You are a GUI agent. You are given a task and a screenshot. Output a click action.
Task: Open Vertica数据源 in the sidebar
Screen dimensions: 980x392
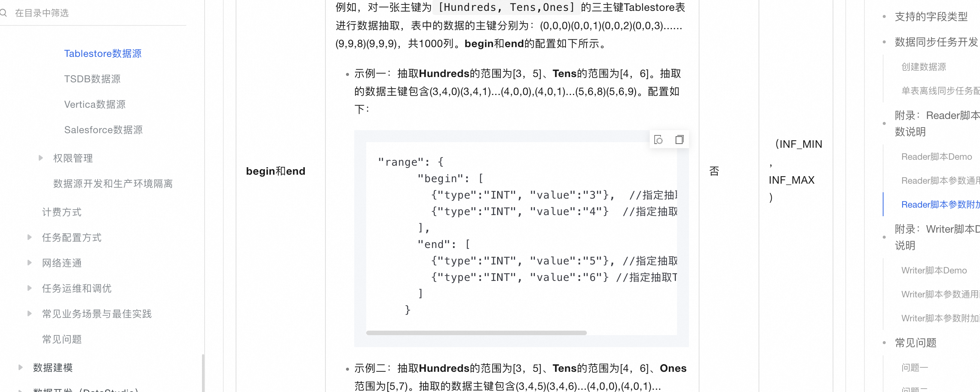pos(95,104)
